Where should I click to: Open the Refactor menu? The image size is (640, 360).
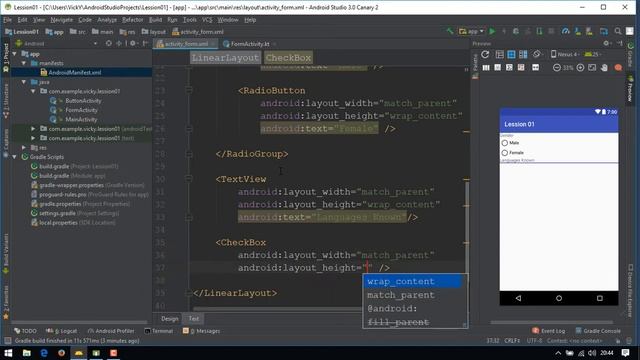tap(133, 20)
